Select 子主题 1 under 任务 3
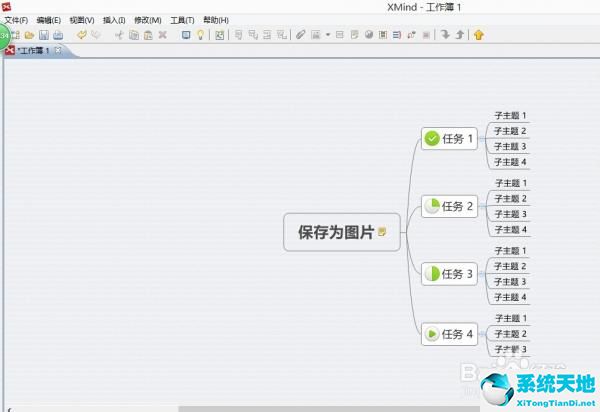This screenshot has width=600, height=412. click(510, 251)
